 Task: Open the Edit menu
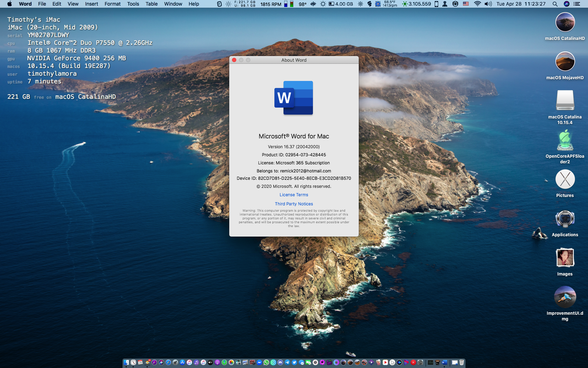[57, 4]
